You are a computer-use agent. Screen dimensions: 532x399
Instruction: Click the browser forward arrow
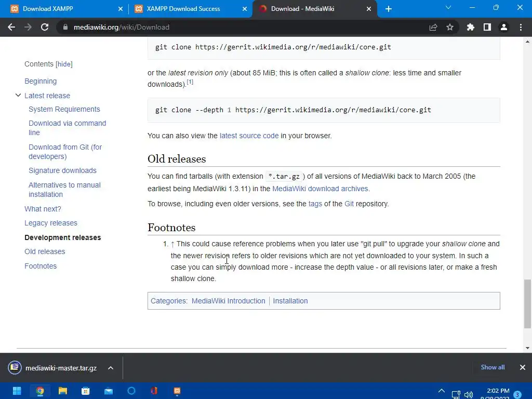(x=28, y=27)
